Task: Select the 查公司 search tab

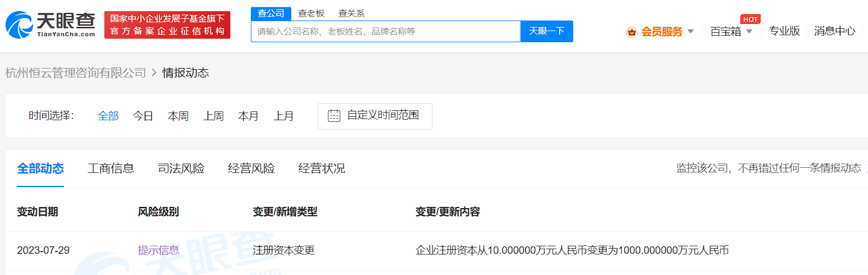Action: click(x=271, y=13)
